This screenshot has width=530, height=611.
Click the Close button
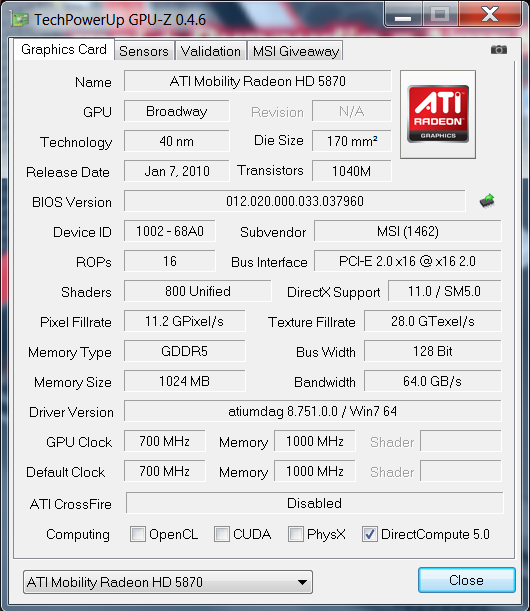(466, 580)
